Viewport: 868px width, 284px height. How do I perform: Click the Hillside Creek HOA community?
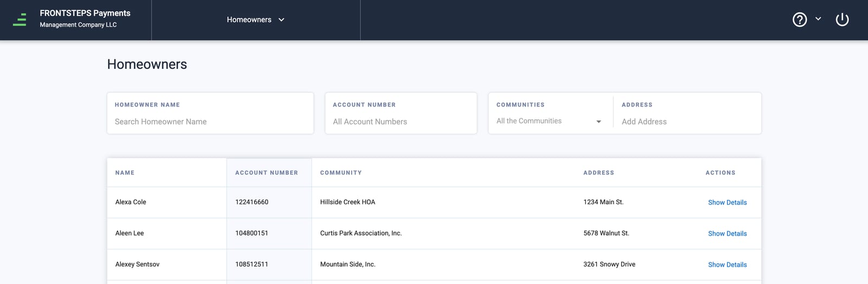tap(348, 202)
